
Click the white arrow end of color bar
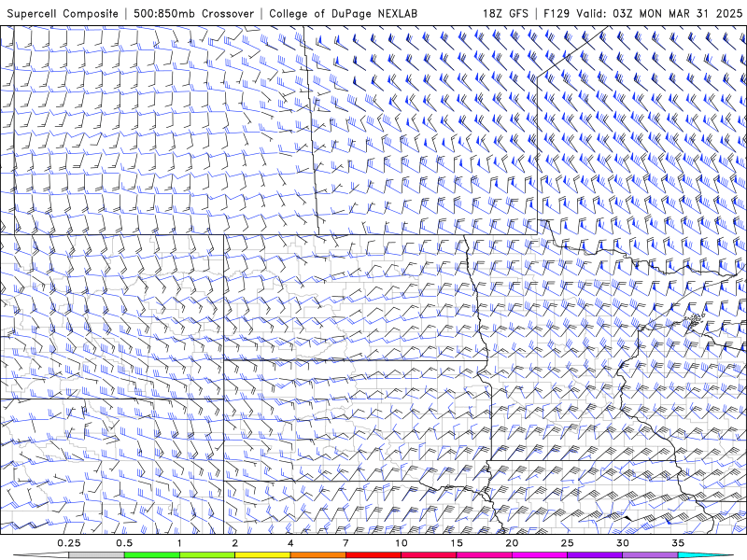(41, 555)
